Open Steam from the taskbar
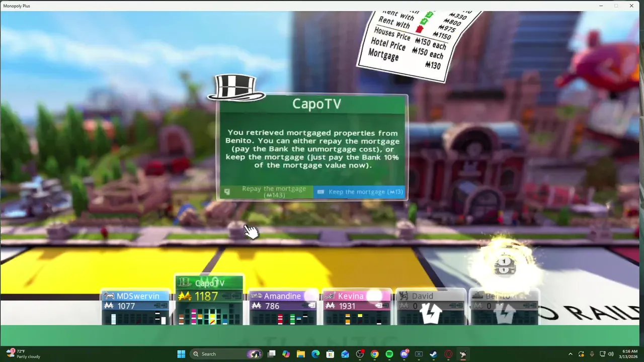644x362 pixels. point(433,354)
